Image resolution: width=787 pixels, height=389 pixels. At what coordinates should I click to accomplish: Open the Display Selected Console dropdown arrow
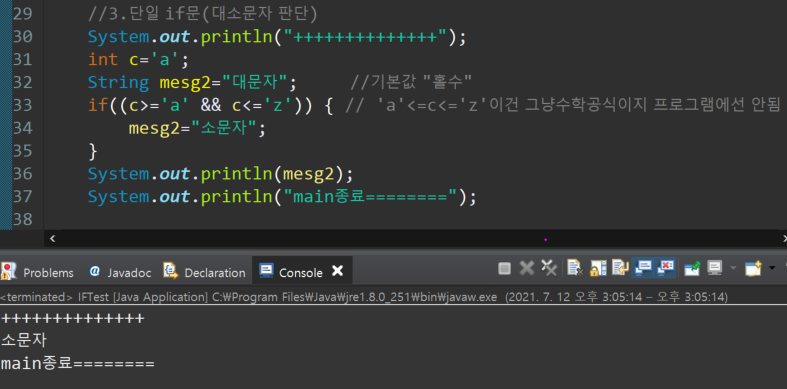pos(733,269)
